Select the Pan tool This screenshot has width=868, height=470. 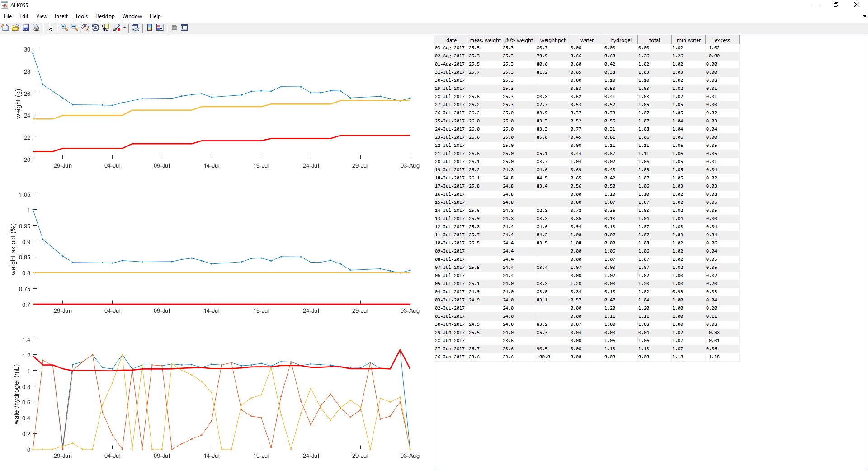pos(85,28)
